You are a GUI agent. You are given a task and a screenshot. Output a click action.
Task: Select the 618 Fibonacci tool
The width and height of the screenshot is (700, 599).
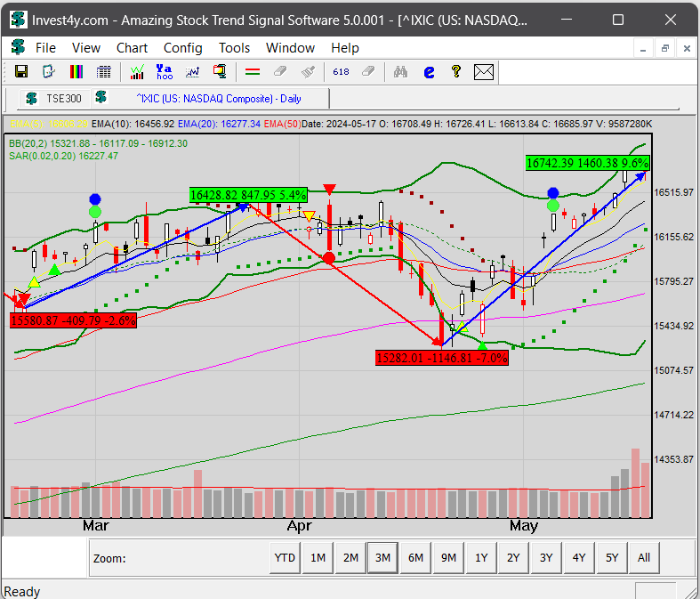coord(341,72)
